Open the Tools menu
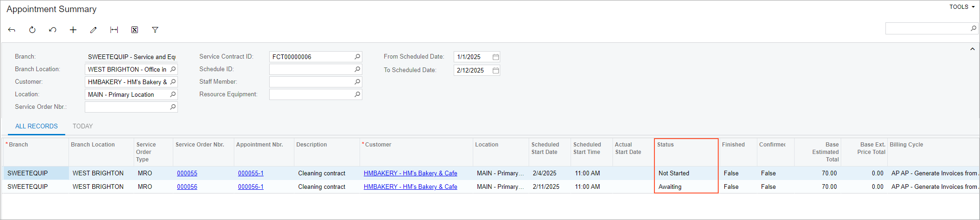The image size is (980, 220). 962,7
